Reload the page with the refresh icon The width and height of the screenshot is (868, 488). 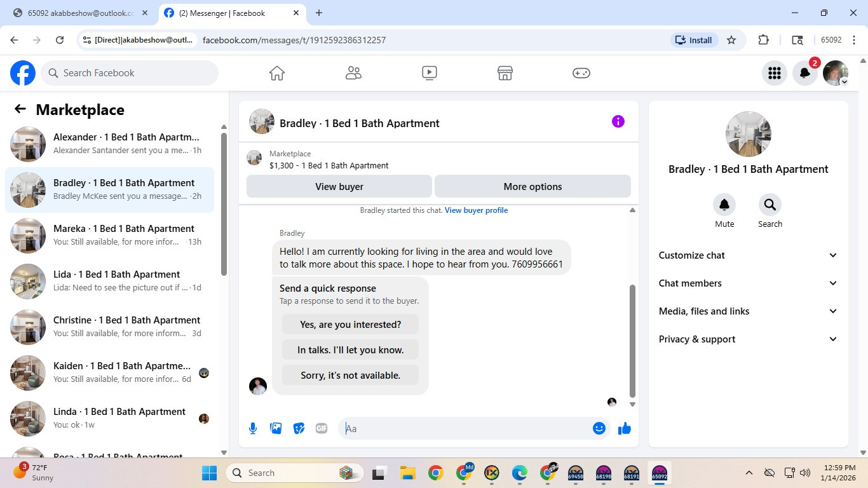pyautogui.click(x=60, y=40)
